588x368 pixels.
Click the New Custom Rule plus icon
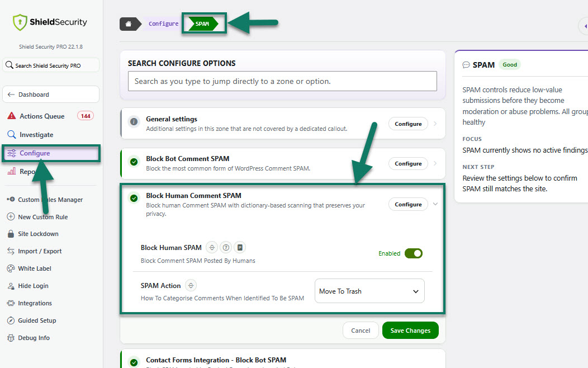(11, 217)
